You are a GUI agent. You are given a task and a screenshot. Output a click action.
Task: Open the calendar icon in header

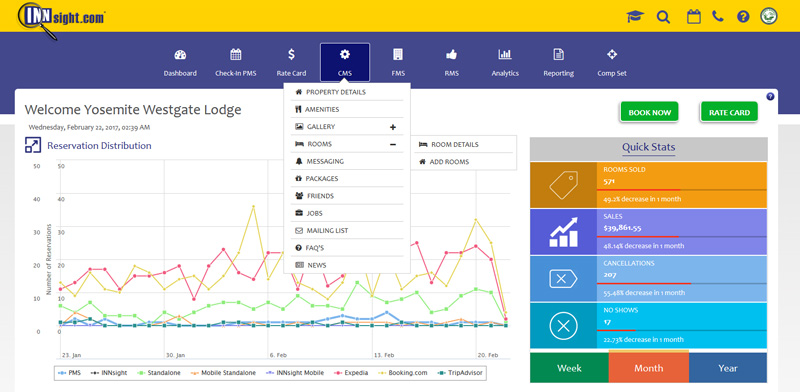tap(693, 16)
